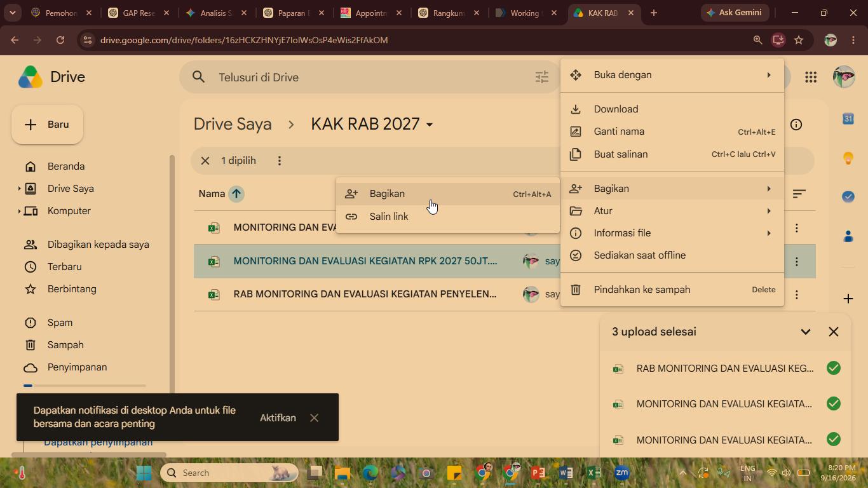
Task: Open search filter options icon
Action: [541, 78]
